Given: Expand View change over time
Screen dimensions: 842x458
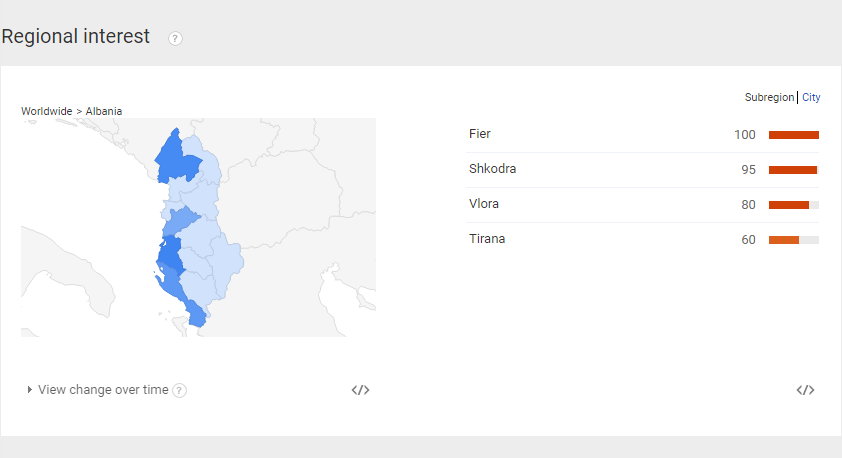Looking at the screenshot, I should pos(98,390).
